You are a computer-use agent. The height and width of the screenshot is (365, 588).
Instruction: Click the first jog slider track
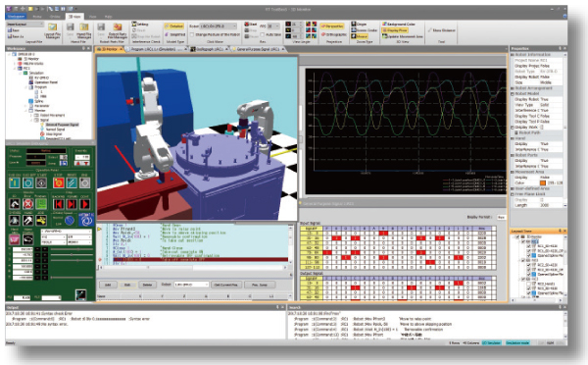click(72, 249)
